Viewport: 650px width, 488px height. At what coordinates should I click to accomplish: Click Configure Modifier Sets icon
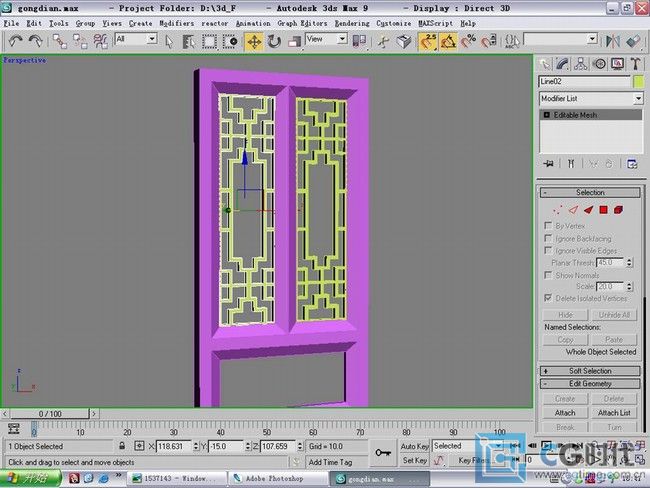632,163
